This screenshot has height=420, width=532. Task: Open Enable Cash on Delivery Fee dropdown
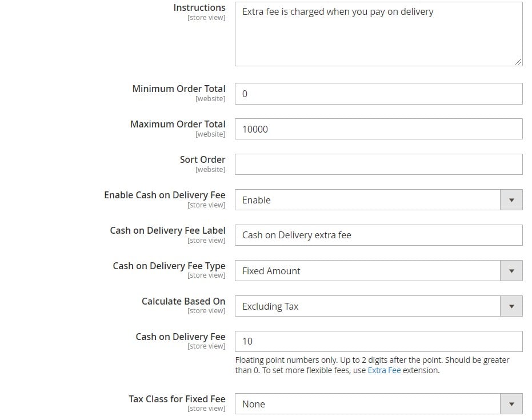tap(379, 200)
